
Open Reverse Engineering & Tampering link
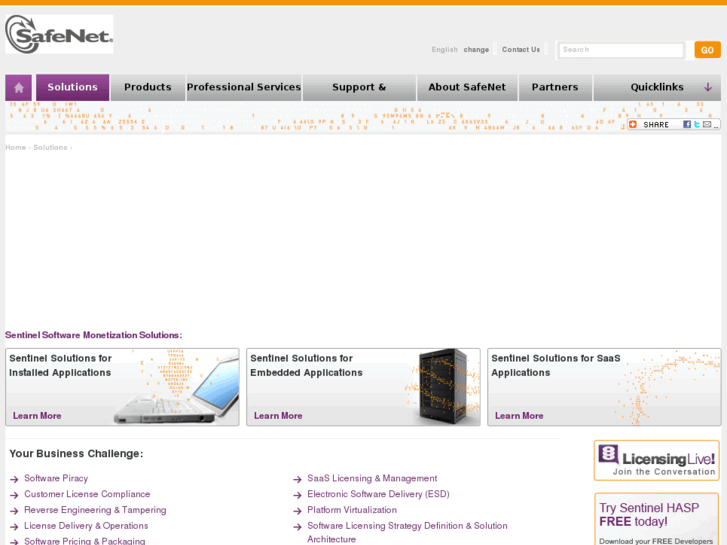click(x=95, y=510)
